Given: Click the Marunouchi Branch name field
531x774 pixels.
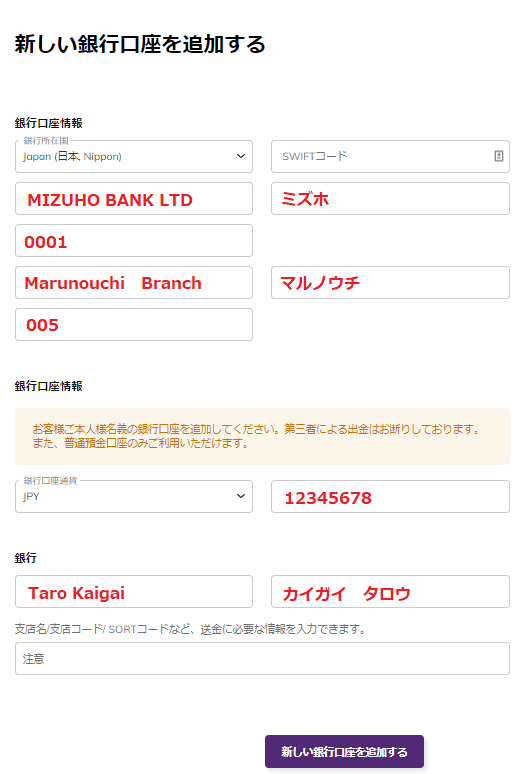Looking at the screenshot, I should (x=134, y=282).
